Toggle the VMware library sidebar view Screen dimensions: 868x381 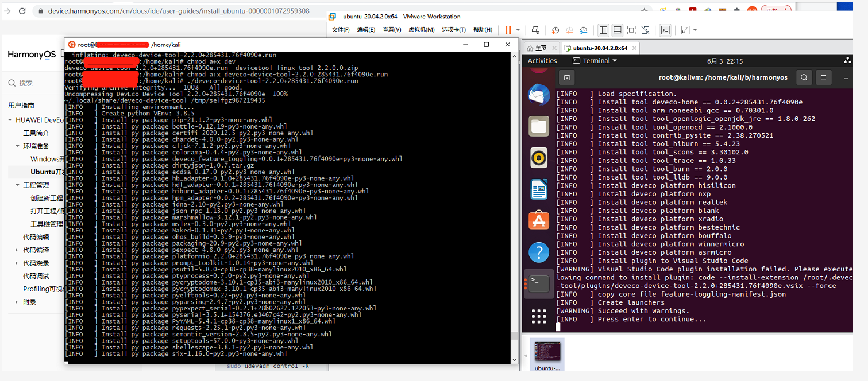603,30
